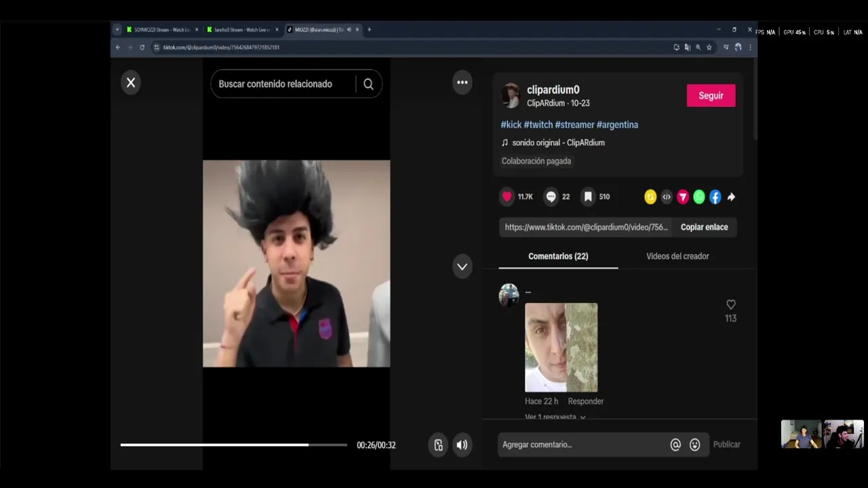Click the browser forward arrow
This screenshot has height=488, width=868.
coord(130,47)
